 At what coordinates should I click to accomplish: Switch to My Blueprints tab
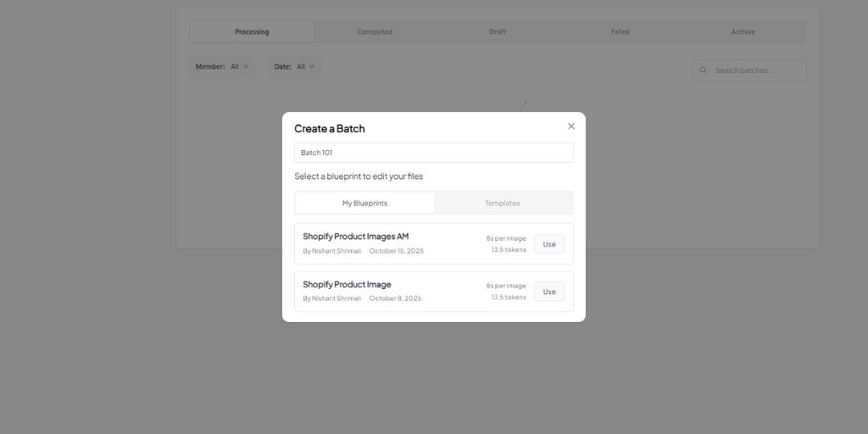(x=364, y=203)
